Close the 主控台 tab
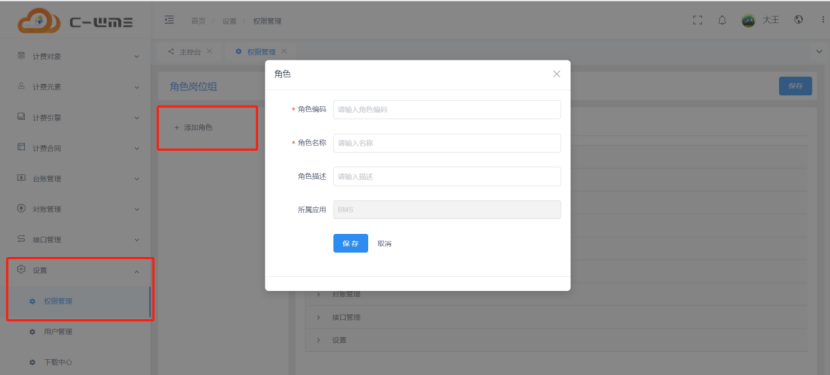This screenshot has height=375, width=830. pos(210,51)
